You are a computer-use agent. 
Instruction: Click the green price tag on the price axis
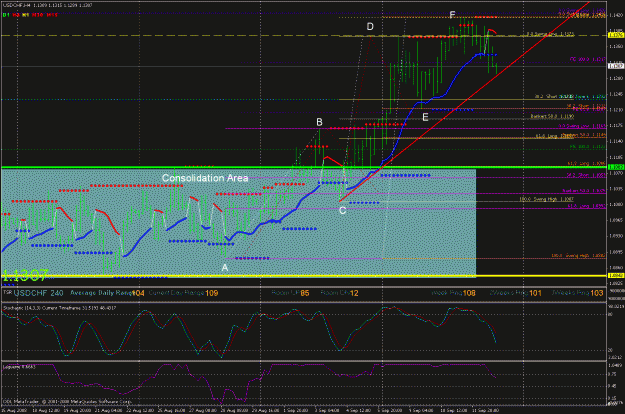(616, 167)
